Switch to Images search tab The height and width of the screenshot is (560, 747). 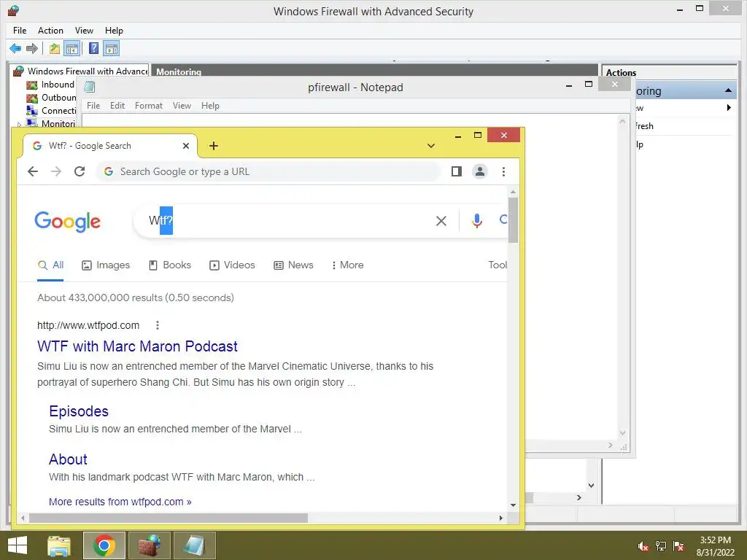pyautogui.click(x=106, y=265)
